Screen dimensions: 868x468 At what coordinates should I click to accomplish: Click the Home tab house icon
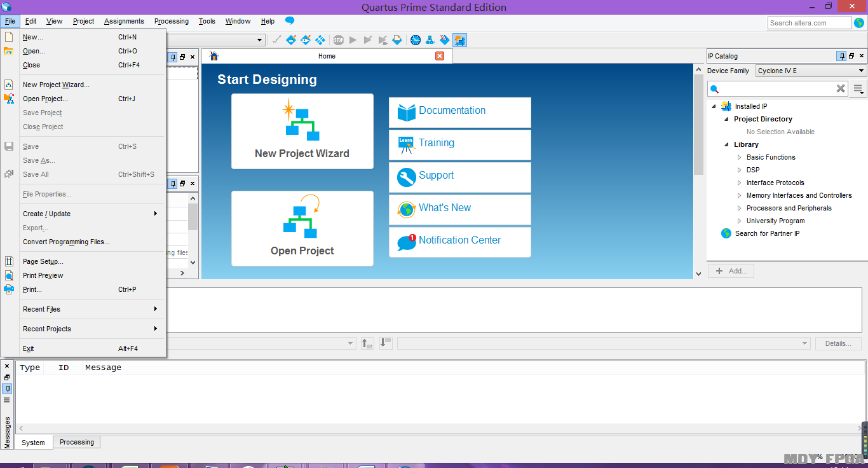click(x=214, y=56)
